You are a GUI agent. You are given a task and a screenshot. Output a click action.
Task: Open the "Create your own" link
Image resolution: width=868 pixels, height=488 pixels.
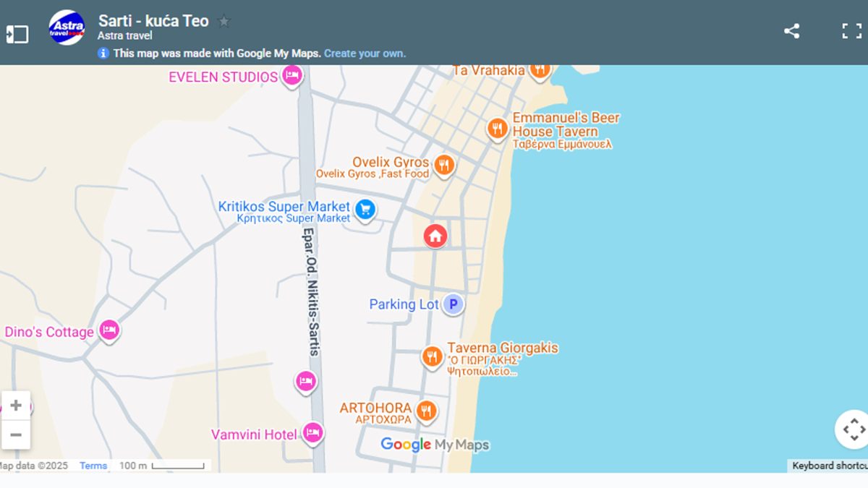coord(365,53)
